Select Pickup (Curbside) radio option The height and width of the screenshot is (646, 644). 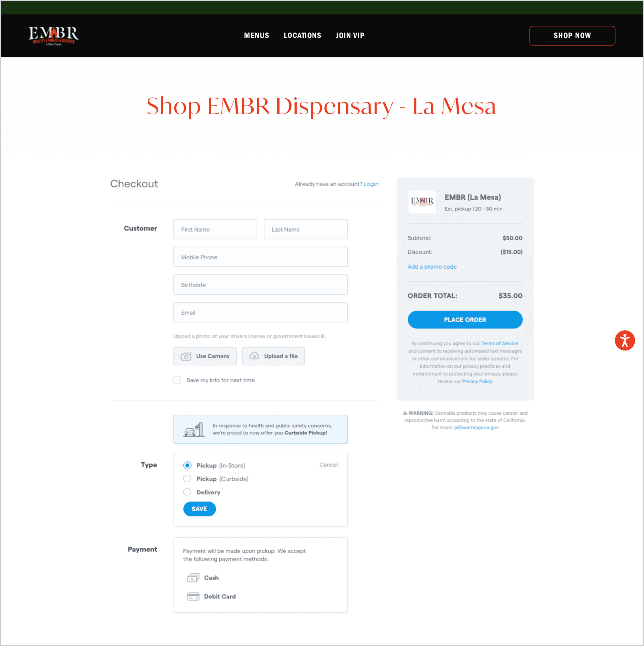point(187,479)
